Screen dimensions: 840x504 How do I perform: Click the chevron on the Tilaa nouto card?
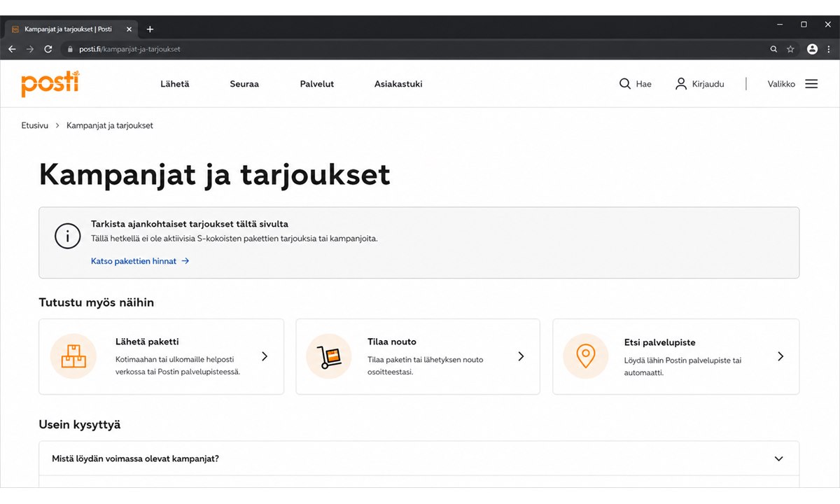(521, 356)
